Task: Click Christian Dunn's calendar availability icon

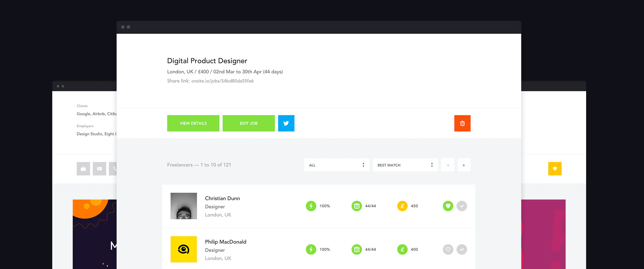Action: (x=357, y=206)
